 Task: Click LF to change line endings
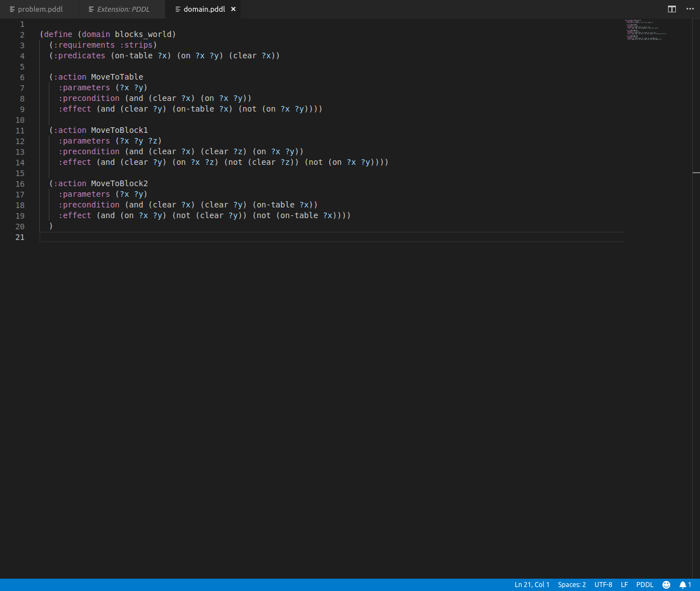coord(624,584)
